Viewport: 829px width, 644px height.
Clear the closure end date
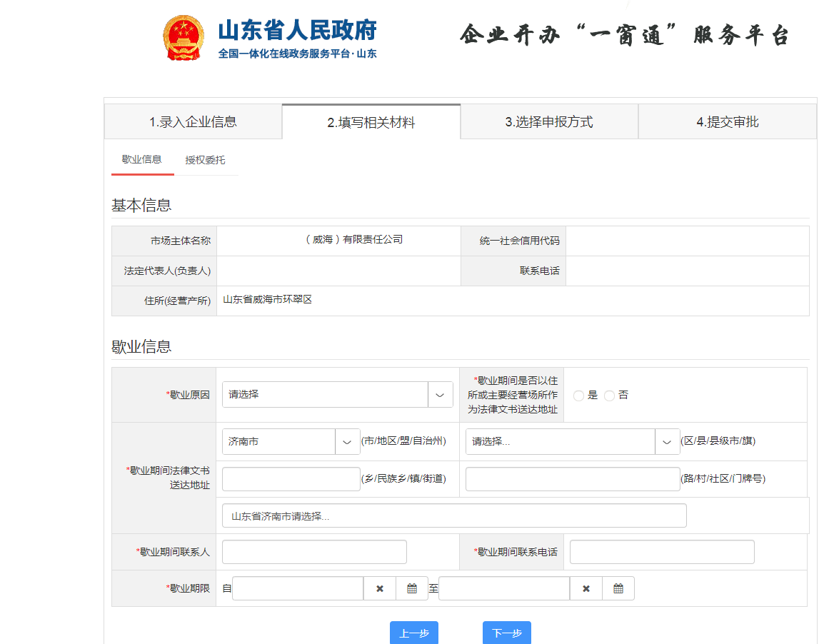pyautogui.click(x=586, y=588)
